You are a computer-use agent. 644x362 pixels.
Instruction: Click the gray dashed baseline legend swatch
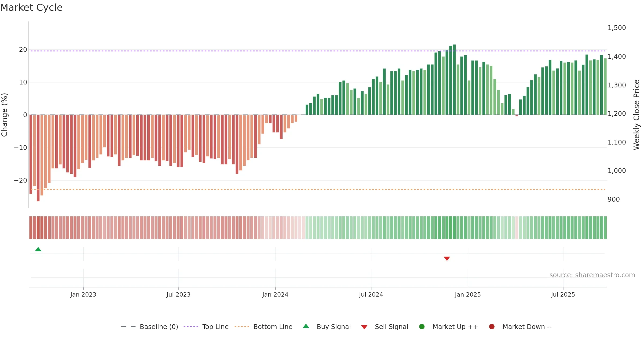pyautogui.click(x=128, y=327)
